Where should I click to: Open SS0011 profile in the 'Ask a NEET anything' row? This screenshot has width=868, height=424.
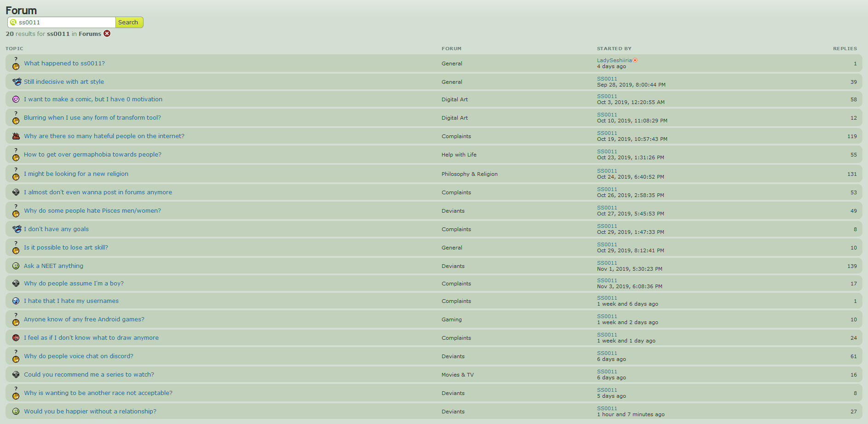[607, 263]
